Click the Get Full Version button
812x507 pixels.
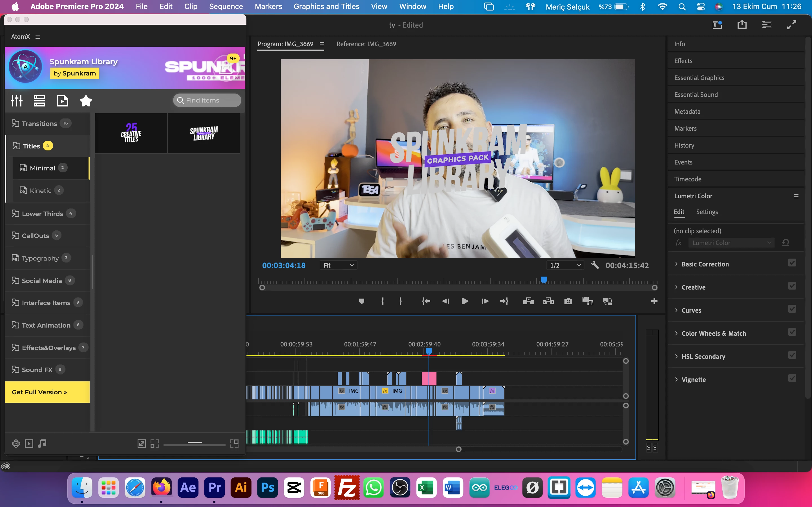(x=47, y=392)
